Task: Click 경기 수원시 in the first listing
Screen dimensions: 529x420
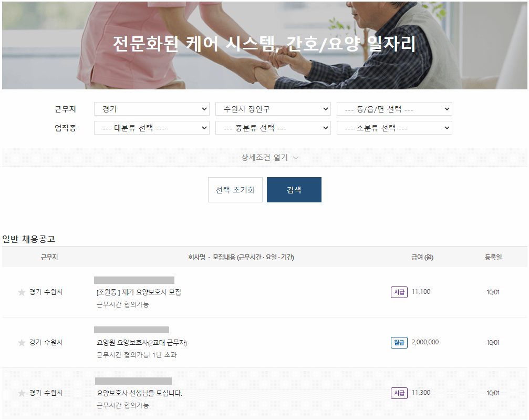Action: (x=46, y=292)
